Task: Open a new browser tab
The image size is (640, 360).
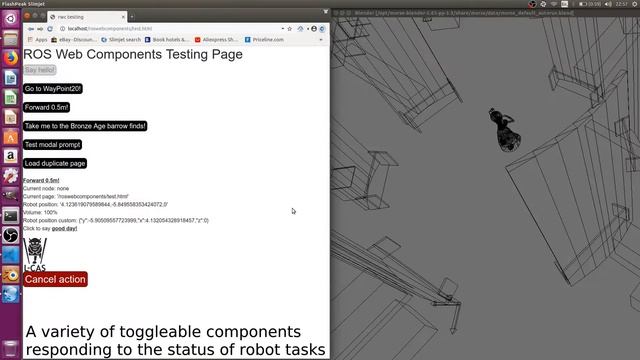Action: pyautogui.click(x=132, y=17)
